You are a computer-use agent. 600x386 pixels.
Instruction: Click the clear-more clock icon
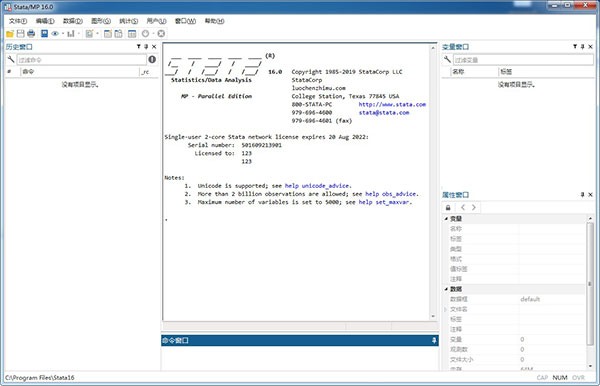(x=145, y=34)
